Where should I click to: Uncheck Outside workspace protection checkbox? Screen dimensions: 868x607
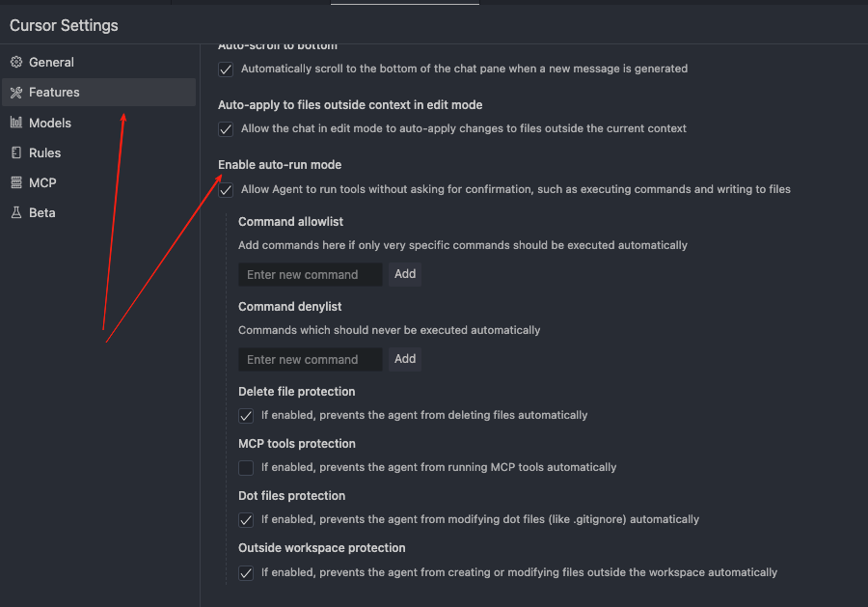246,572
